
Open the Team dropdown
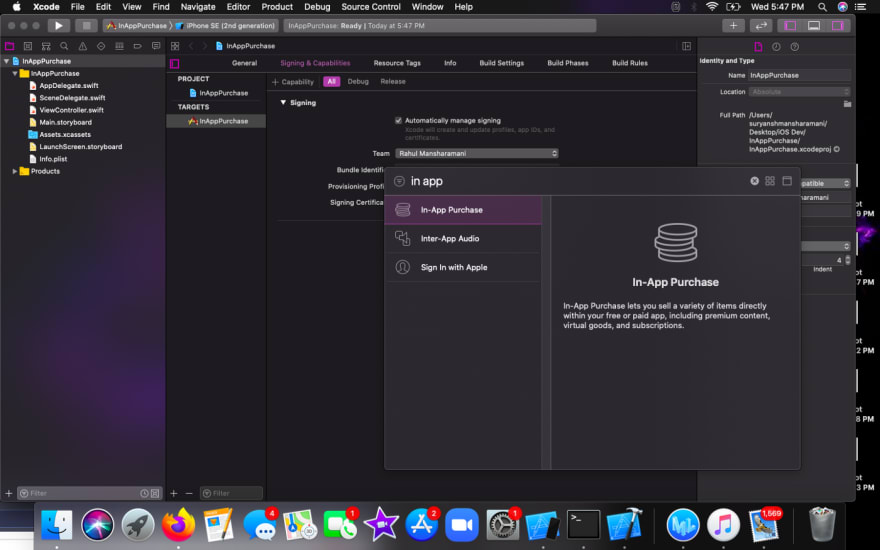[x=476, y=153]
